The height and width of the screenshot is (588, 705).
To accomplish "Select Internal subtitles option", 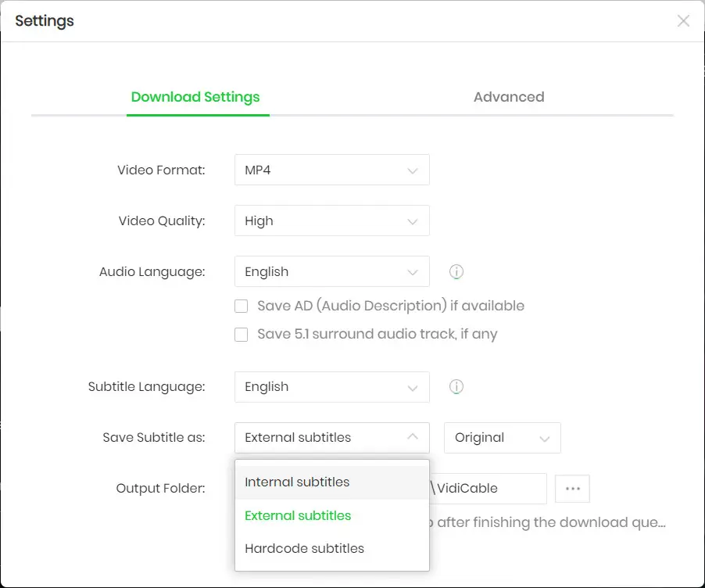I will click(x=332, y=482).
